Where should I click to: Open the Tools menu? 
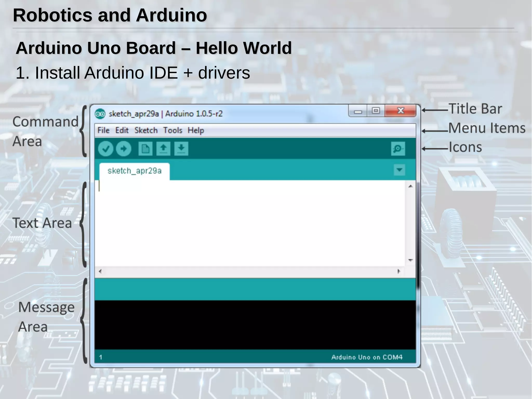point(173,130)
